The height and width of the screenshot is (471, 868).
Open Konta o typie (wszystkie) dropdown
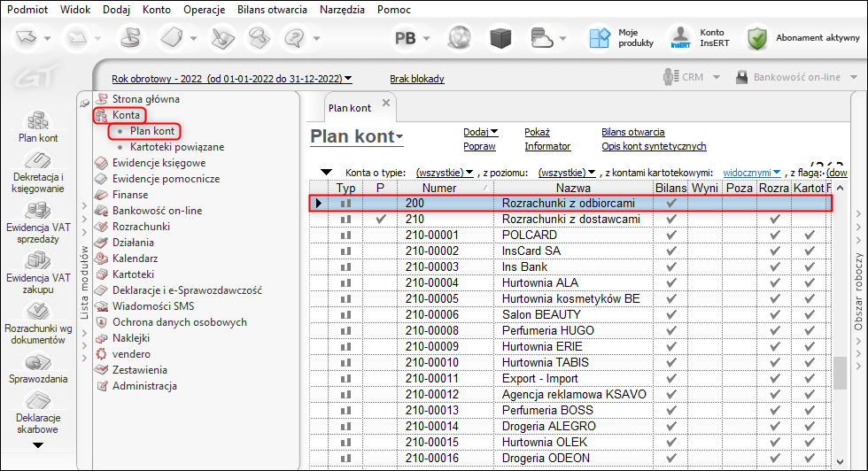(445, 173)
